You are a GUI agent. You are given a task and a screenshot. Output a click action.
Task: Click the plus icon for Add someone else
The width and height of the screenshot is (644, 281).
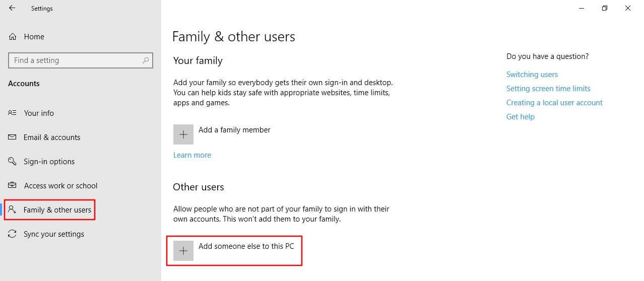tap(183, 251)
